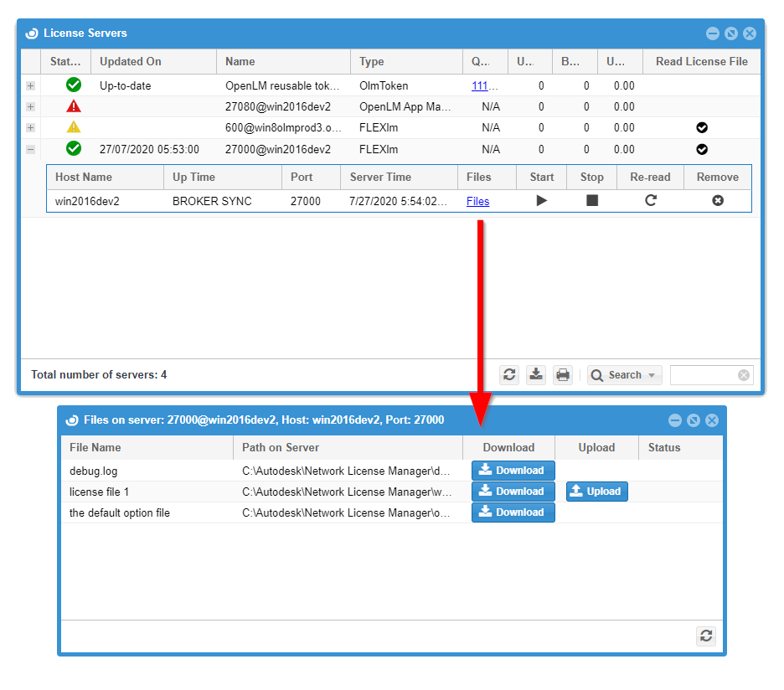This screenshot has height=690, width=784.
Task: Click the search text input field
Action: click(x=704, y=375)
